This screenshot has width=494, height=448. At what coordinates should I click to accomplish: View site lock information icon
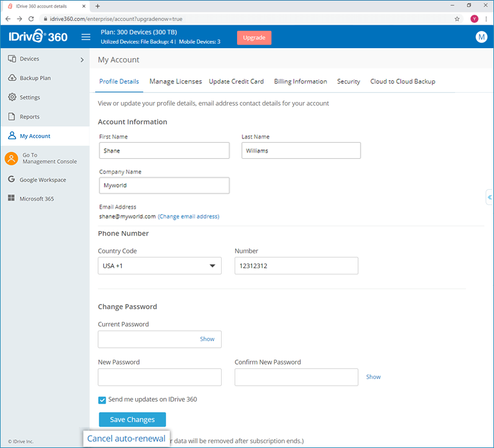point(45,19)
